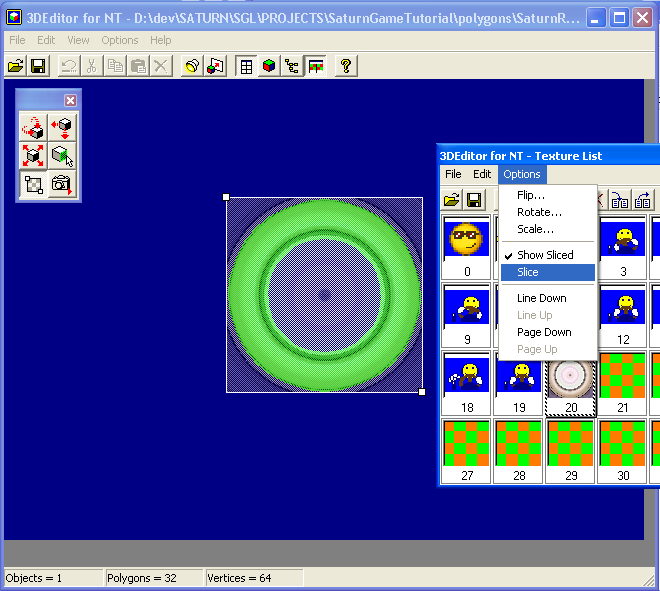Select checkered texture thumbnail 28
The height and width of the screenshot is (591, 660).
coord(519,451)
